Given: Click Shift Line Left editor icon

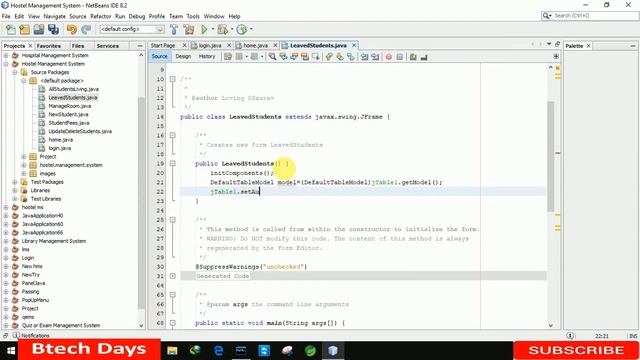Looking at the screenshot, I should point(364,57).
